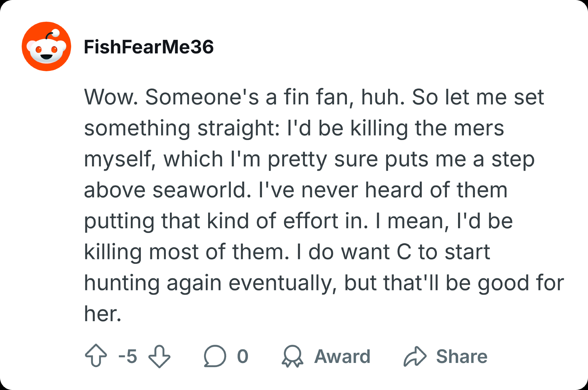Click the word "seaworld" in the comment
This screenshot has height=390, width=588.
point(202,190)
